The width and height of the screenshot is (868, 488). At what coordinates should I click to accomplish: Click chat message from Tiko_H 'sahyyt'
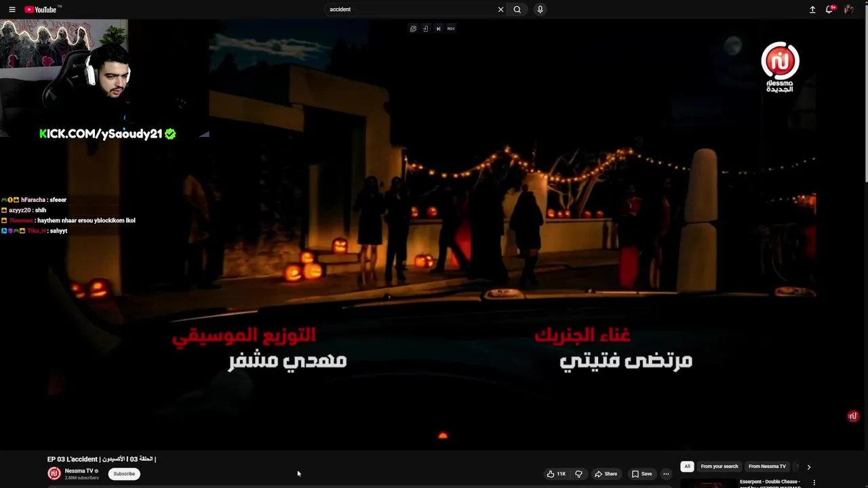pyautogui.click(x=35, y=230)
